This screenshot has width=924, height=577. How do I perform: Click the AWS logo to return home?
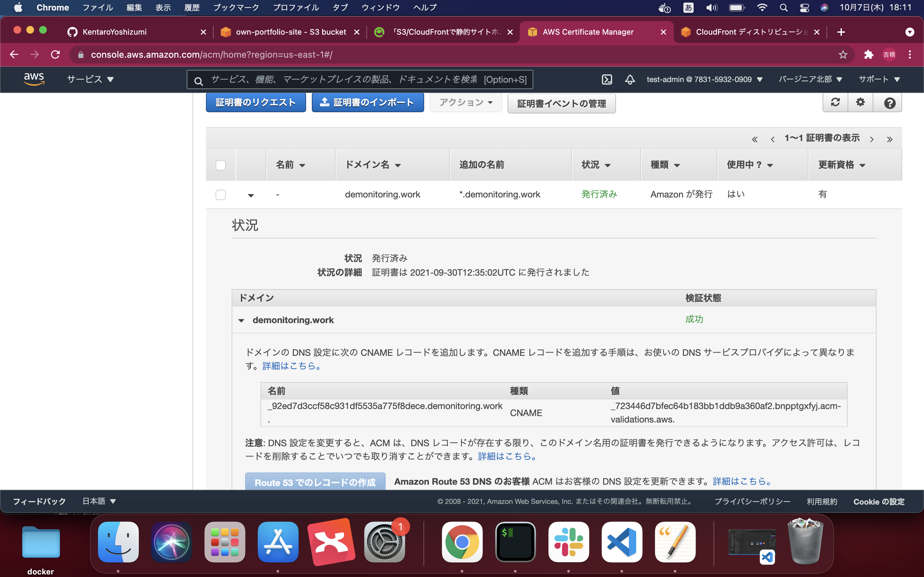34,79
